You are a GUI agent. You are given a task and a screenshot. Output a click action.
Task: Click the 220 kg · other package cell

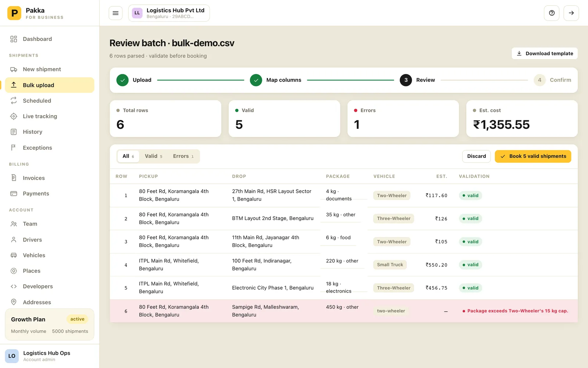[342, 261]
